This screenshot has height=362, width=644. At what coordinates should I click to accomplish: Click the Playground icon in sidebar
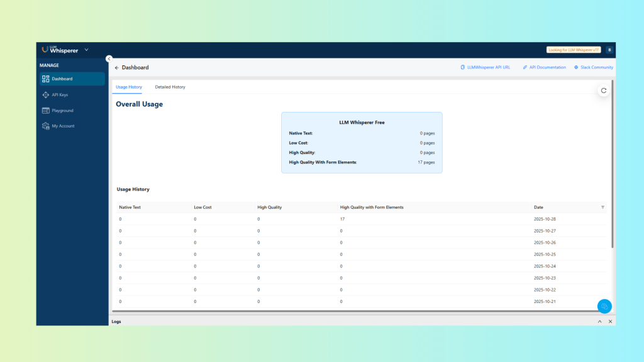(45, 111)
